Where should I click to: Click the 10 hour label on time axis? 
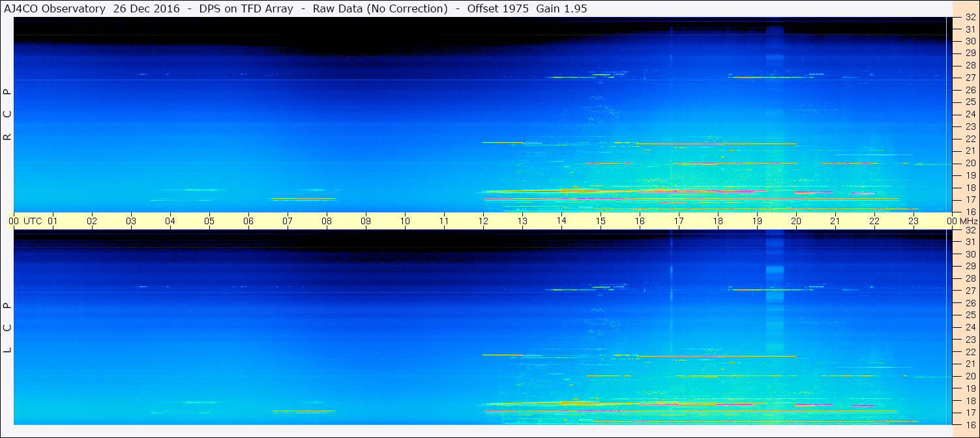coord(405,221)
